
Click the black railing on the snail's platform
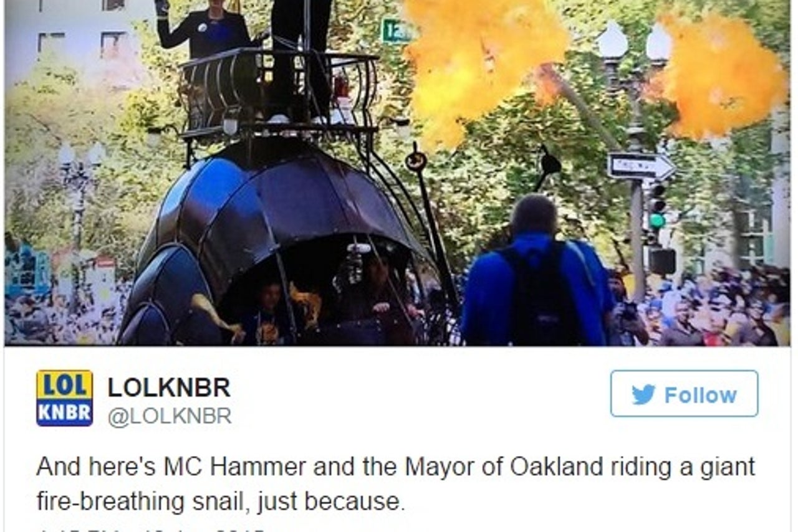pos(279,92)
